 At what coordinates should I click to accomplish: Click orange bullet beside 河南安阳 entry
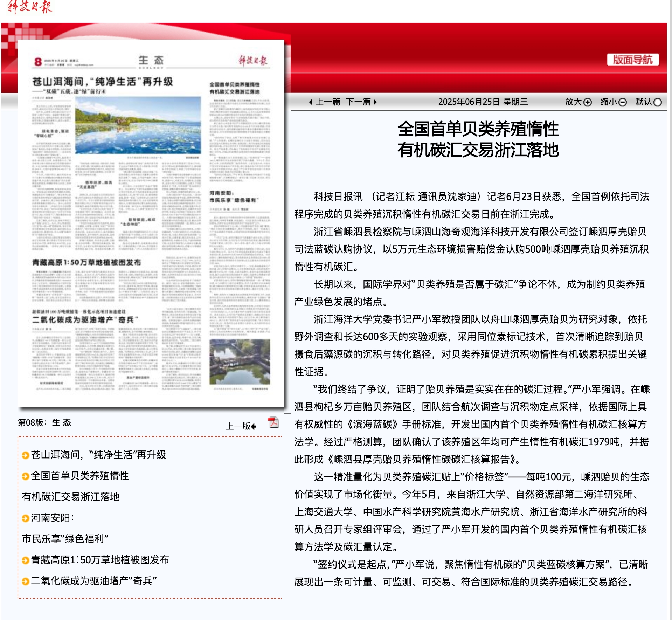25,518
